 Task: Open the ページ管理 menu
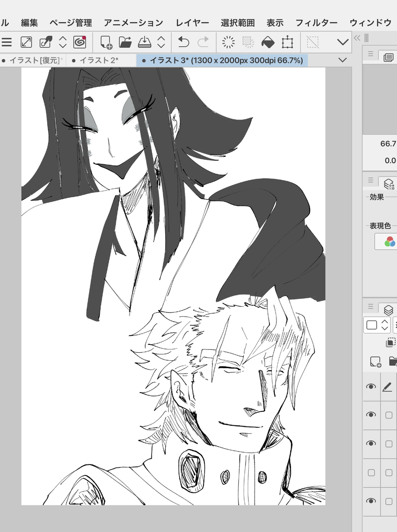[70, 23]
